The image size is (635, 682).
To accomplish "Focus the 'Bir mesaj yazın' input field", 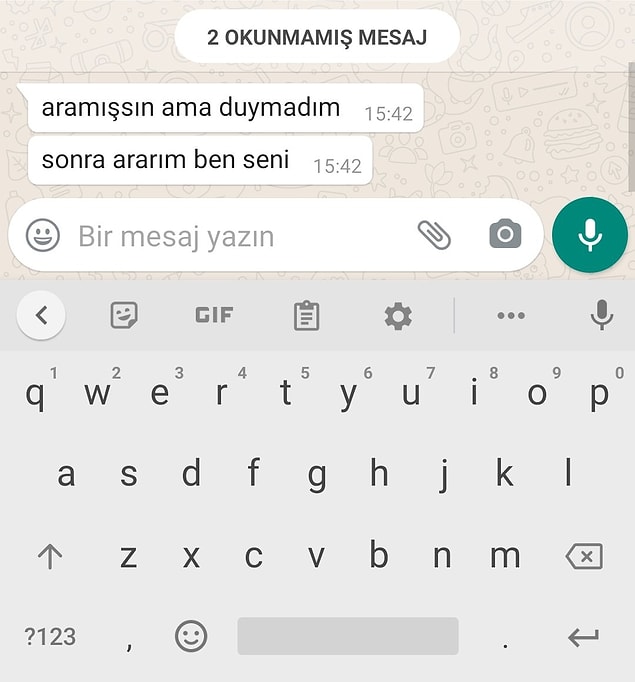I will (239, 236).
